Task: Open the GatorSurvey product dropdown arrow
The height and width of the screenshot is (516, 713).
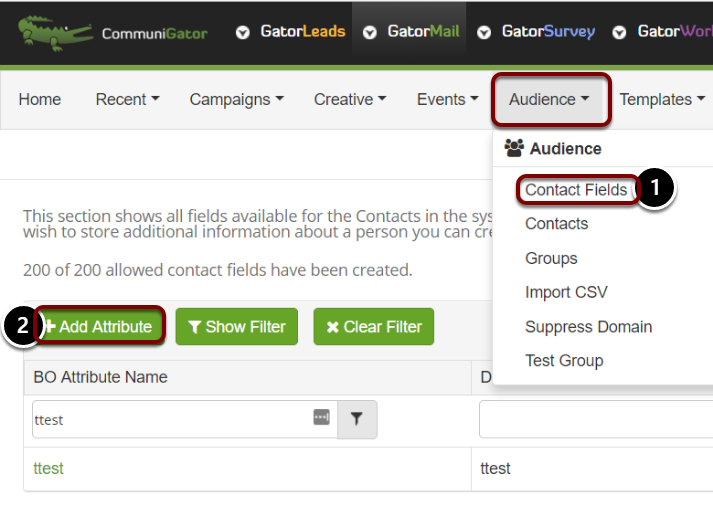Action: (x=484, y=32)
